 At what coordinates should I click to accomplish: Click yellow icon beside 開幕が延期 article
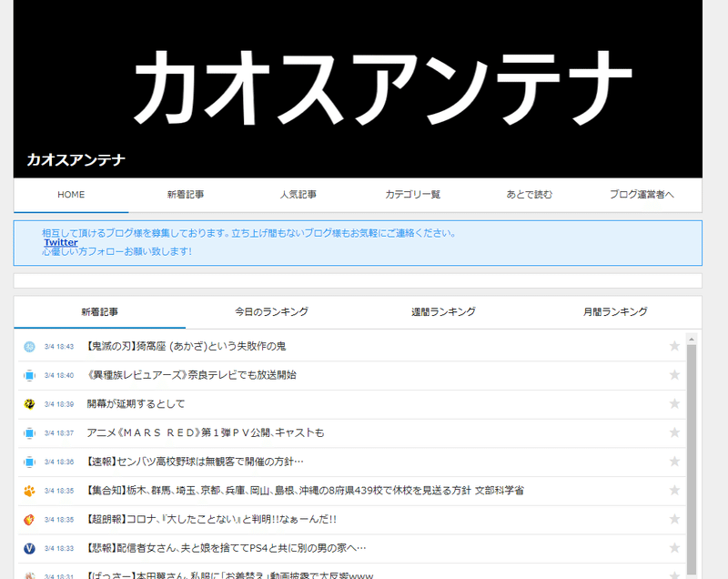click(29, 404)
